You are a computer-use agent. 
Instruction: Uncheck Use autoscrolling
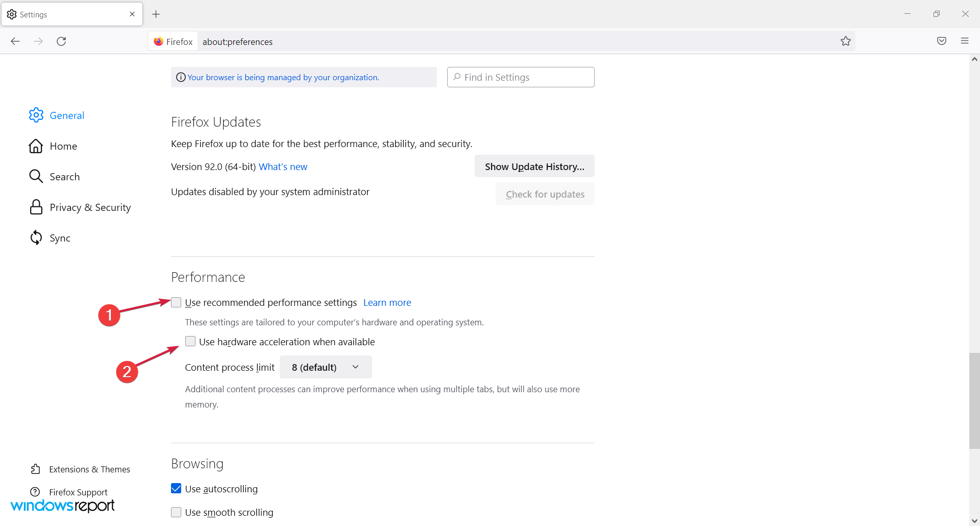click(x=176, y=488)
